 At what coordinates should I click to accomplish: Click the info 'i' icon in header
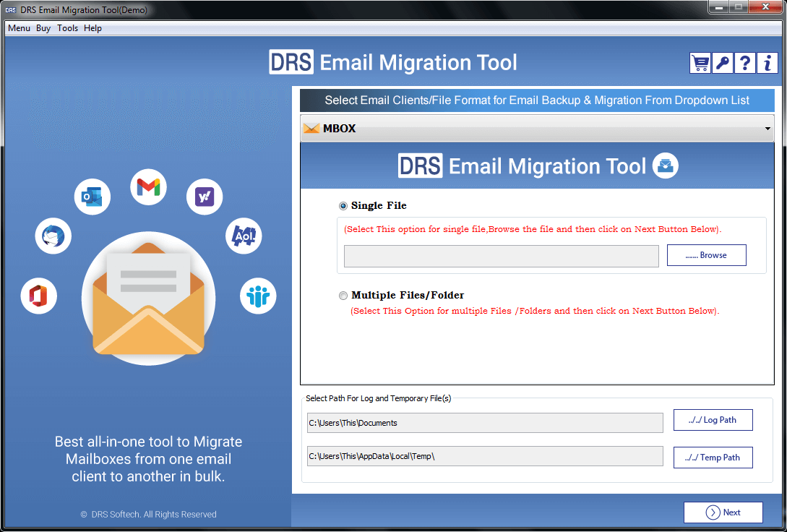coord(767,63)
